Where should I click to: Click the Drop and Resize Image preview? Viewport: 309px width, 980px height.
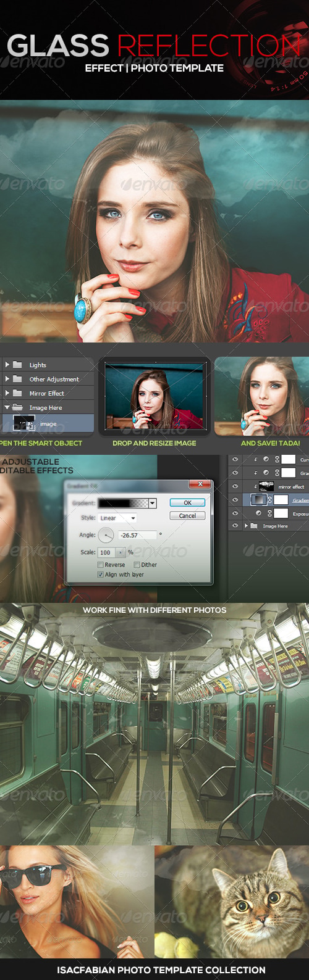pyautogui.click(x=154, y=396)
